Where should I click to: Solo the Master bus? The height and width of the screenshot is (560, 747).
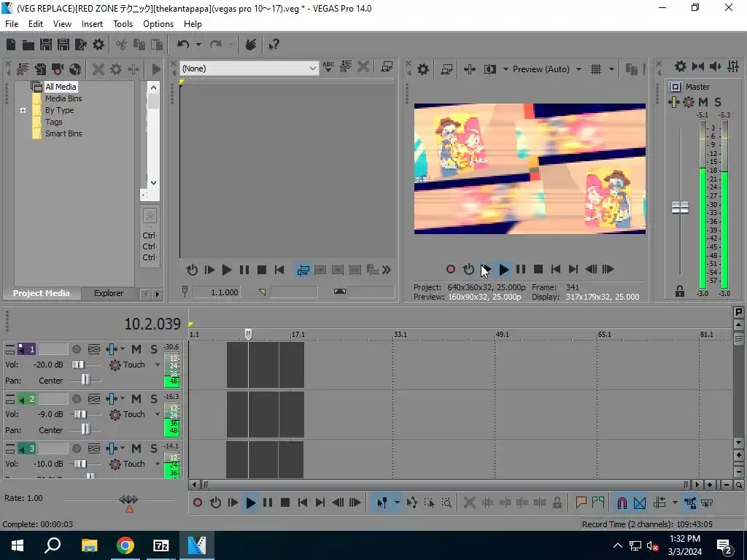click(x=718, y=101)
